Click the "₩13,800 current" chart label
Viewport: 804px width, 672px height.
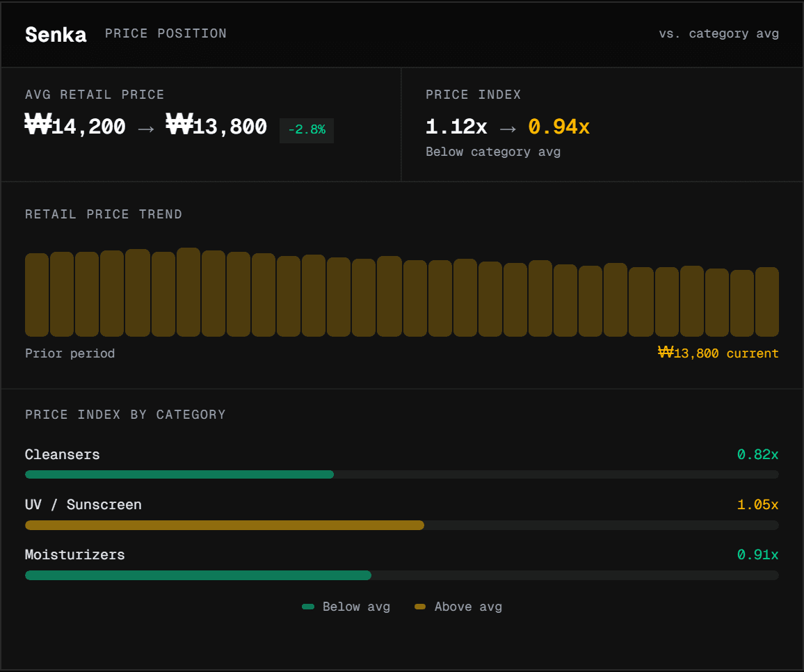coord(718,353)
